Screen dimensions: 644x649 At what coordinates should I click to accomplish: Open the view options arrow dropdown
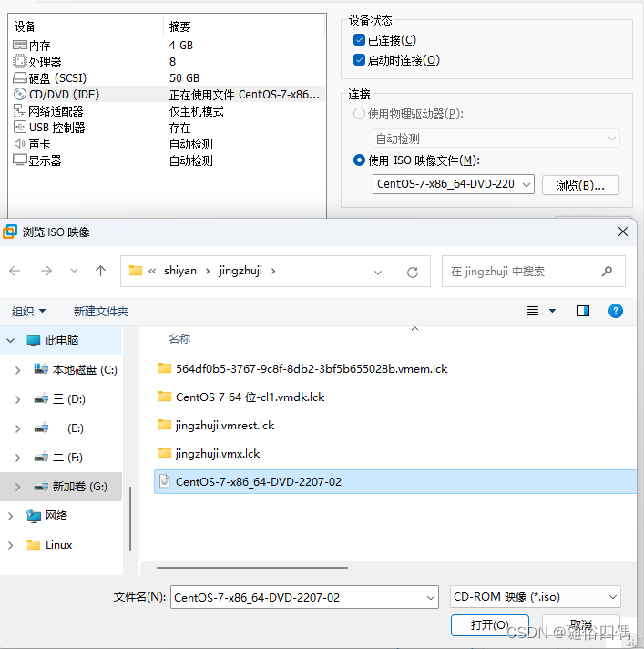(552, 311)
